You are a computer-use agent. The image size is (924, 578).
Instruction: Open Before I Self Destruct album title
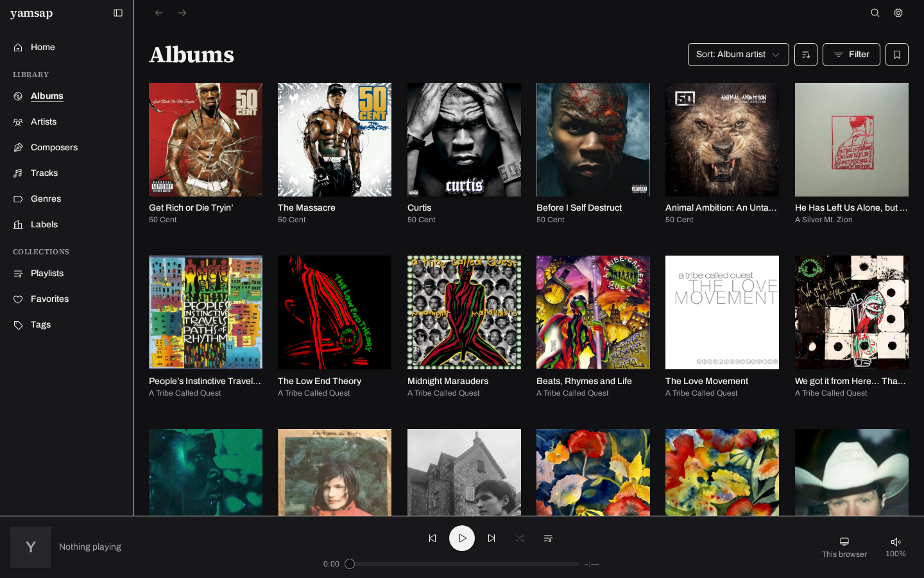tap(579, 208)
